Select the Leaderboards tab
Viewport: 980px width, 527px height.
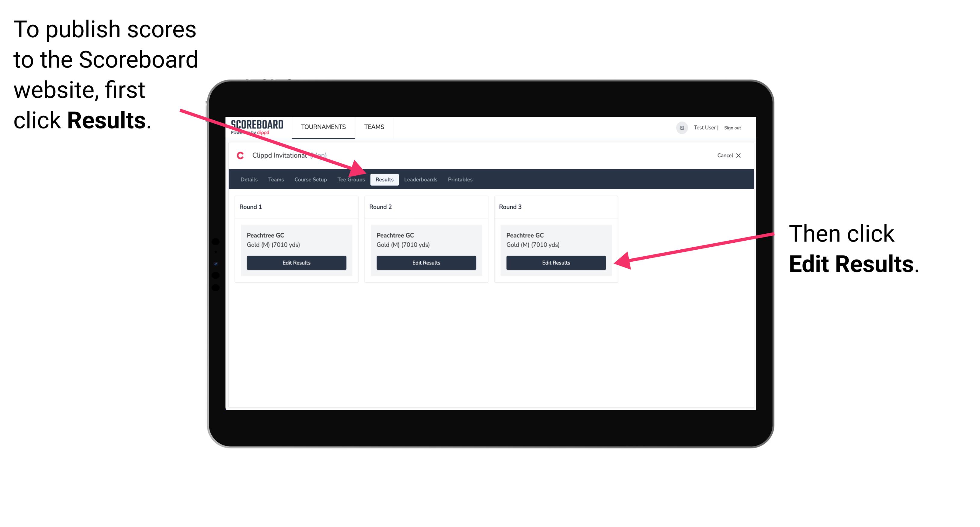(x=421, y=180)
